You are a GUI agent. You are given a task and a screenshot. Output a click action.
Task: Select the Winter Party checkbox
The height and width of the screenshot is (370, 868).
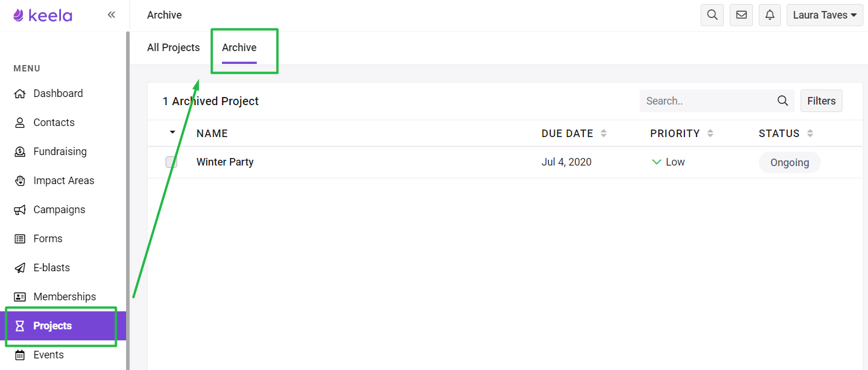click(171, 162)
